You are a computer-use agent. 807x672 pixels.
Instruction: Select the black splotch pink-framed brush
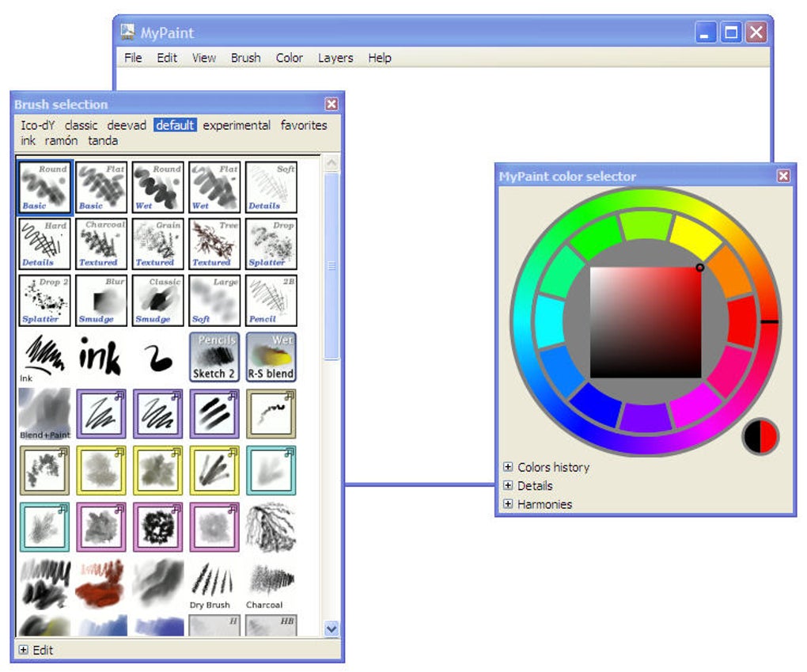[158, 527]
